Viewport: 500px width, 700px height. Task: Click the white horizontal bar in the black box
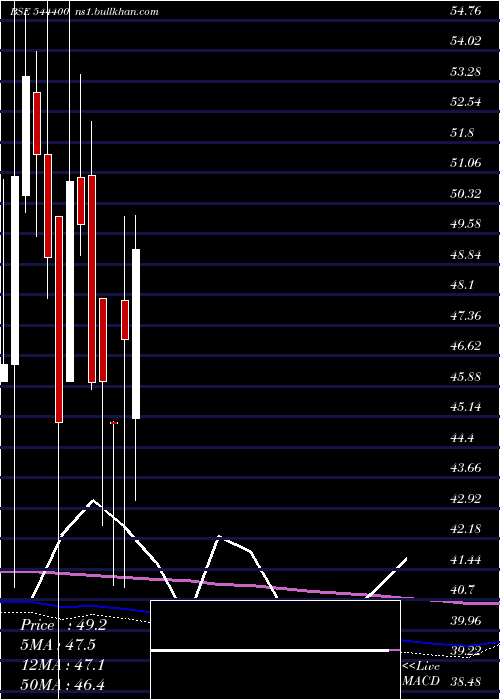(270, 650)
